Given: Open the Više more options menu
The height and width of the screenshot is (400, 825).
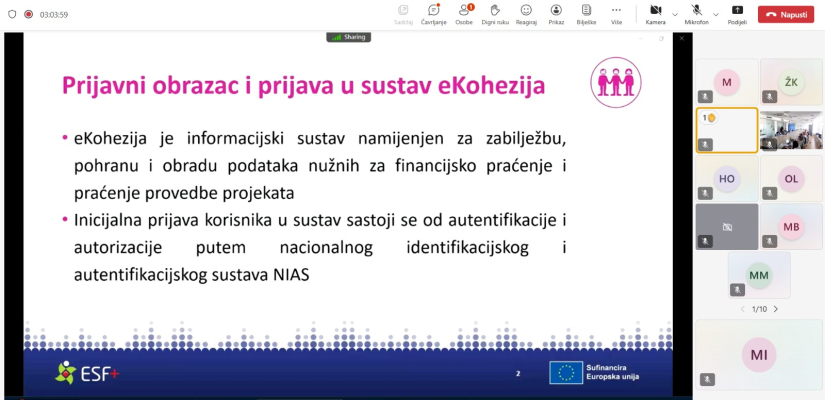Looking at the screenshot, I should [617, 13].
